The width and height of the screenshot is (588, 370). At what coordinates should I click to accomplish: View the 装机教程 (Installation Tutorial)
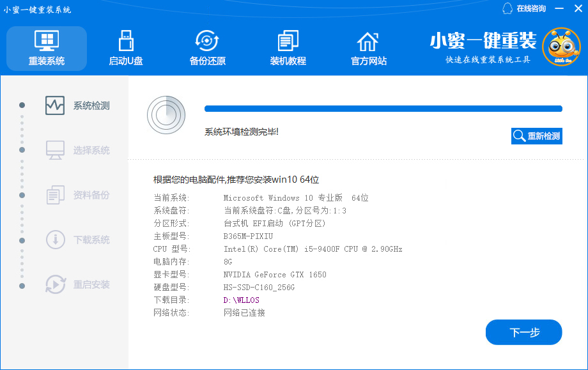[288, 48]
